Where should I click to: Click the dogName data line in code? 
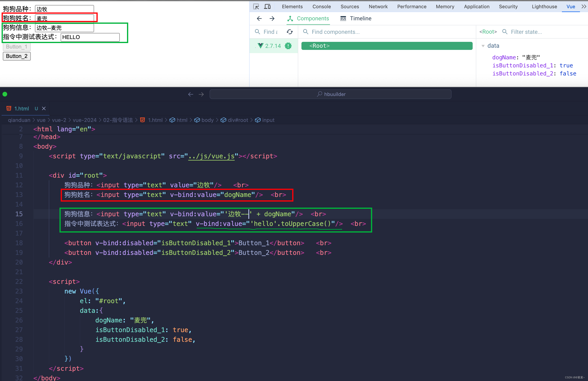pos(125,320)
